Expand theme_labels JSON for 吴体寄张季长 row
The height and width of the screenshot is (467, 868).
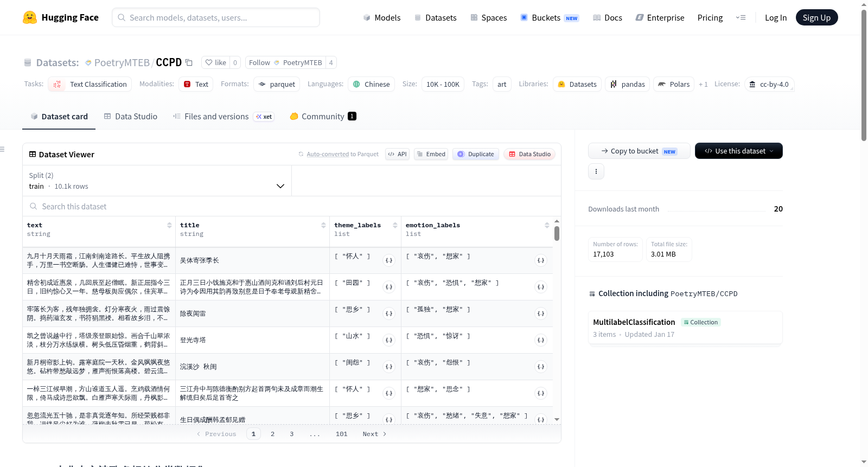(x=389, y=260)
